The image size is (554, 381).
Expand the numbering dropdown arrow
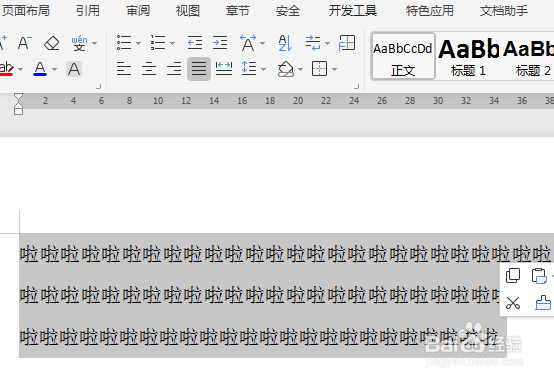pyautogui.click(x=172, y=43)
